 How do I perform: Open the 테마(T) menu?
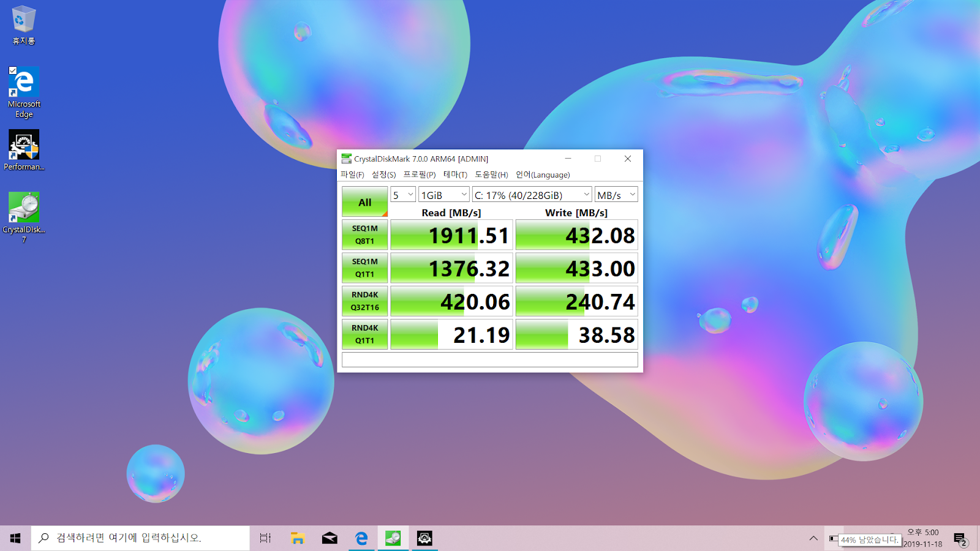455,174
